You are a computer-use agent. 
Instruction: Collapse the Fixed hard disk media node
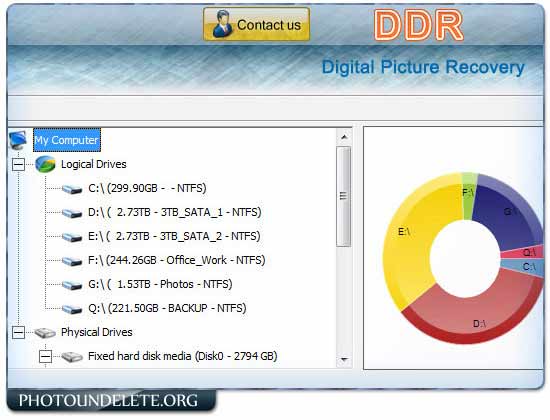point(45,356)
